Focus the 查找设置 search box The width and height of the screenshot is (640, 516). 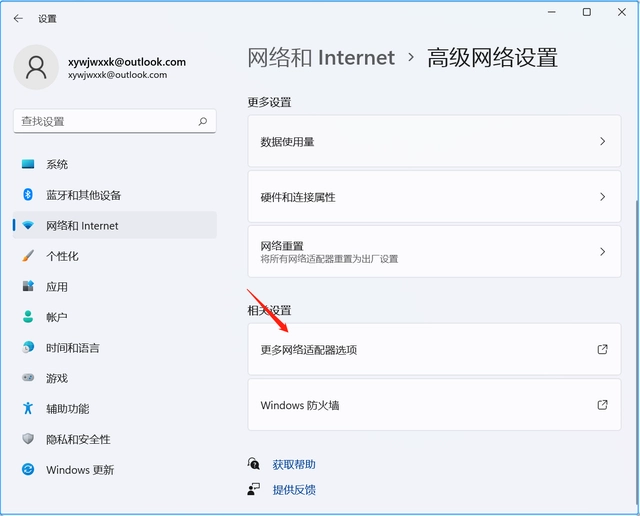[x=115, y=121]
